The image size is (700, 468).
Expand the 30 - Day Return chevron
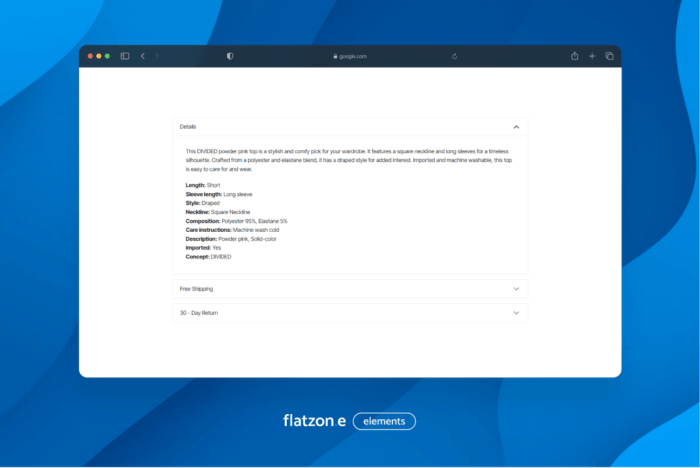pyautogui.click(x=516, y=313)
